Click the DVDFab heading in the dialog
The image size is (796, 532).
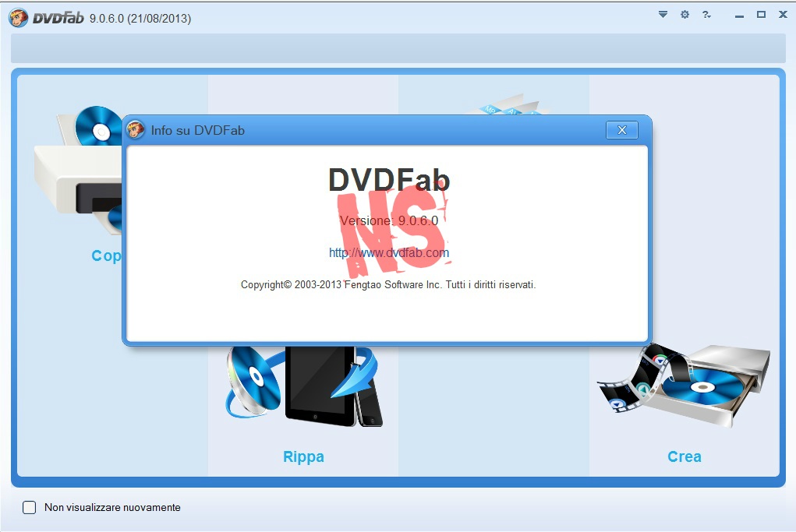coord(389,179)
